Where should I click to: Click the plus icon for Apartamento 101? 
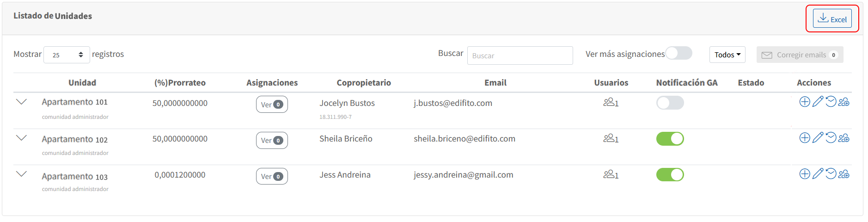pyautogui.click(x=805, y=102)
